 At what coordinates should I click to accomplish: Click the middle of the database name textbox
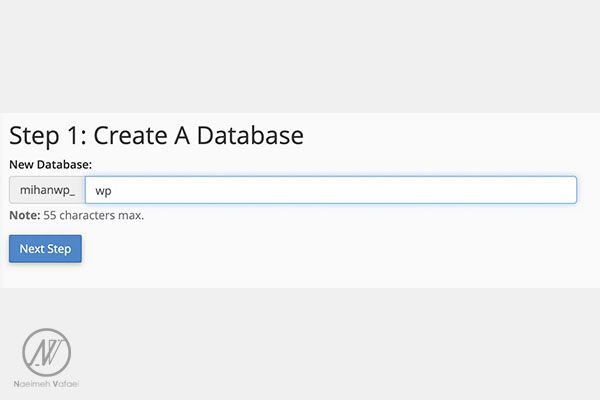(331, 190)
